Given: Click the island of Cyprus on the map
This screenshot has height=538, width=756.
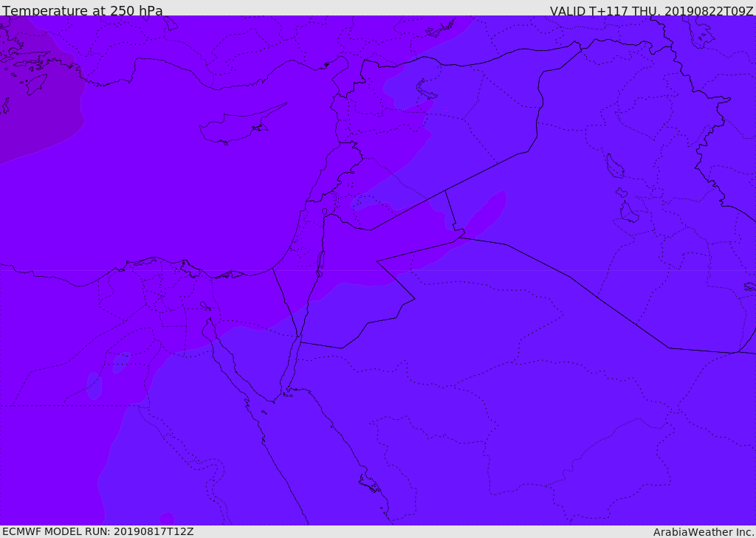Looking at the screenshot, I should (x=242, y=124).
